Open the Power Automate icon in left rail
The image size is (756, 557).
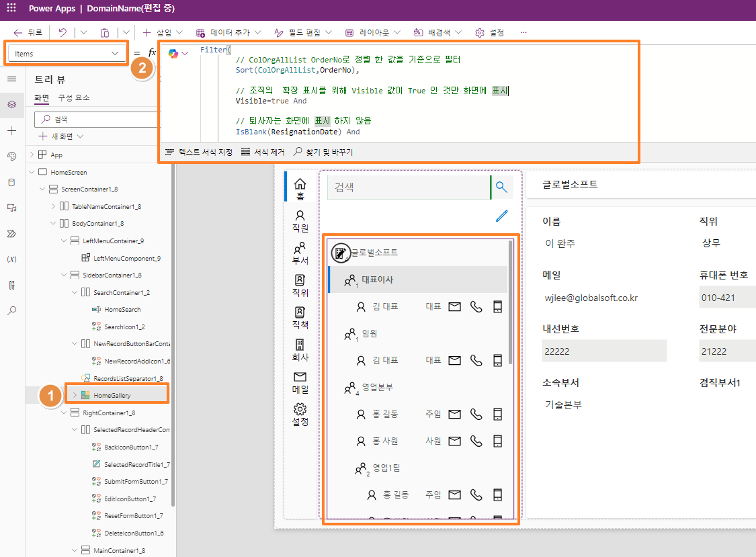coord(12,234)
